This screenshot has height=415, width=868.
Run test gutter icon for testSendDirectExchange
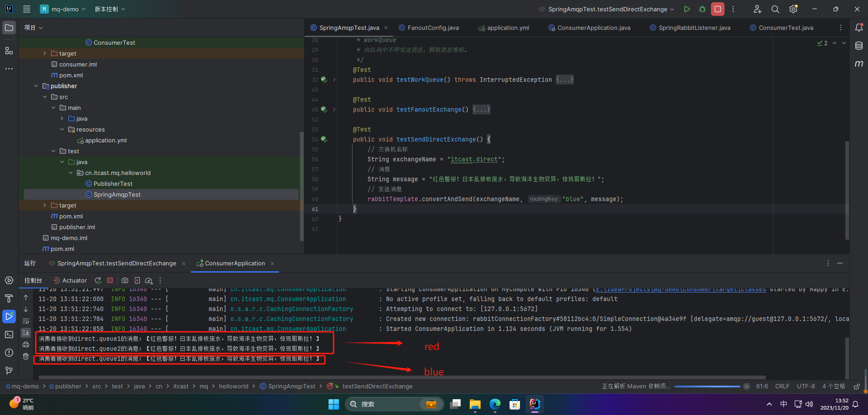[x=324, y=139]
